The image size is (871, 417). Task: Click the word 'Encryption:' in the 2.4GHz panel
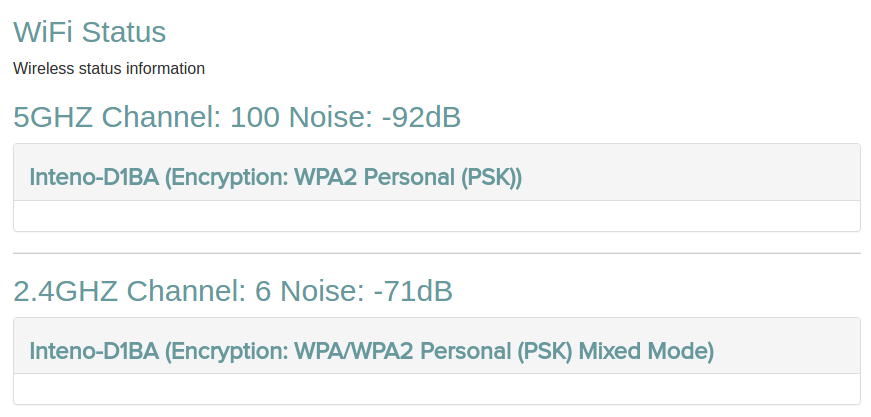228,352
